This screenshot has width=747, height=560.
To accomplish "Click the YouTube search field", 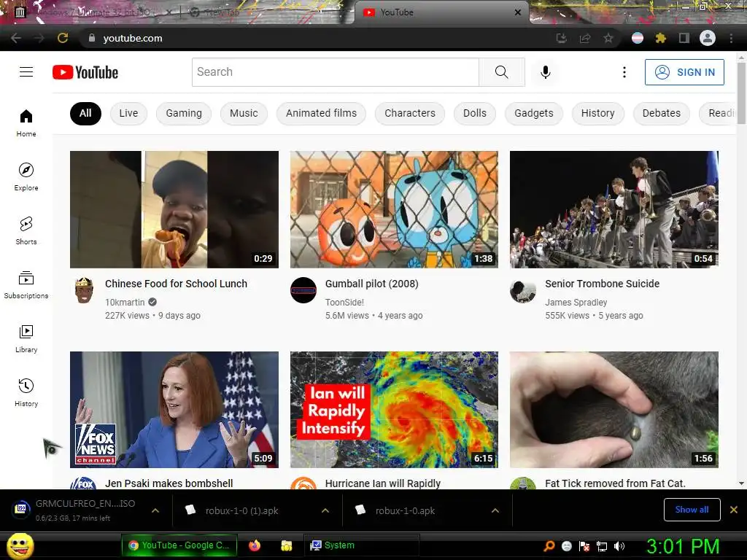I will click(336, 72).
